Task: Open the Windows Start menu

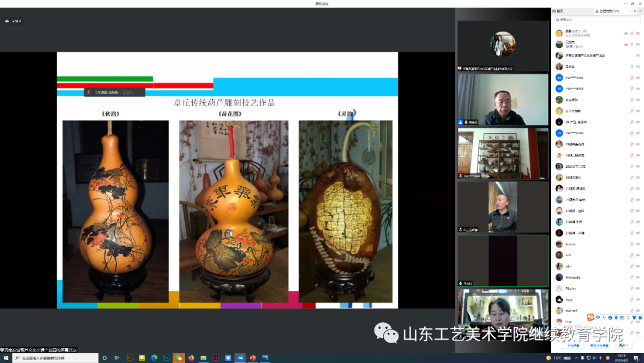Action: click(x=6, y=358)
